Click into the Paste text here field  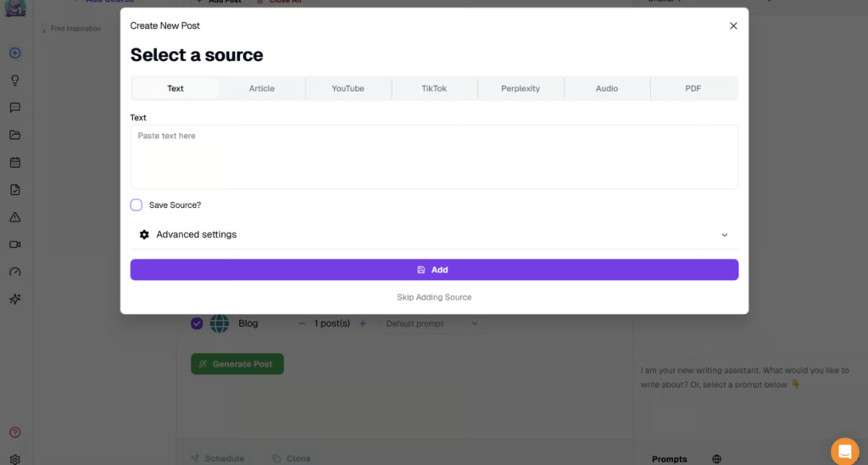click(x=433, y=157)
